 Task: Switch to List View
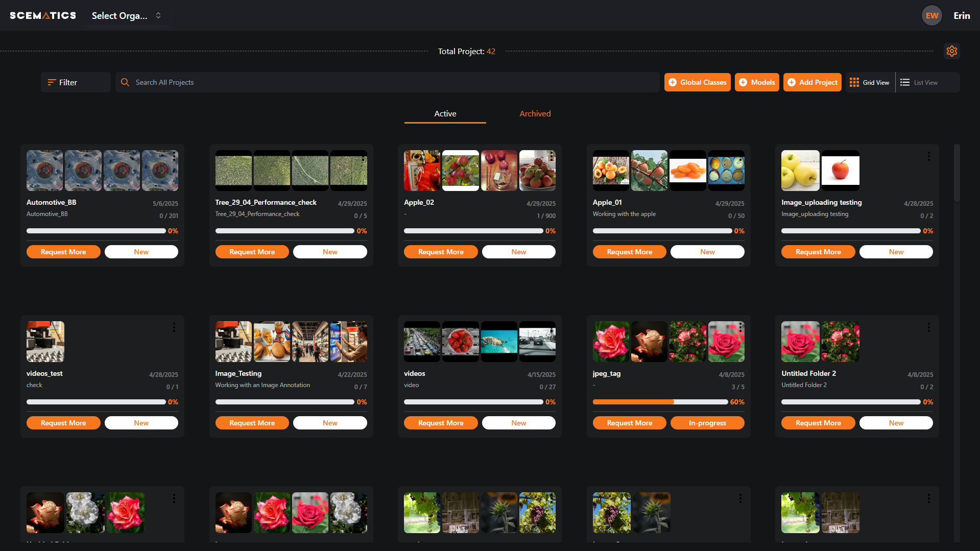pos(919,82)
